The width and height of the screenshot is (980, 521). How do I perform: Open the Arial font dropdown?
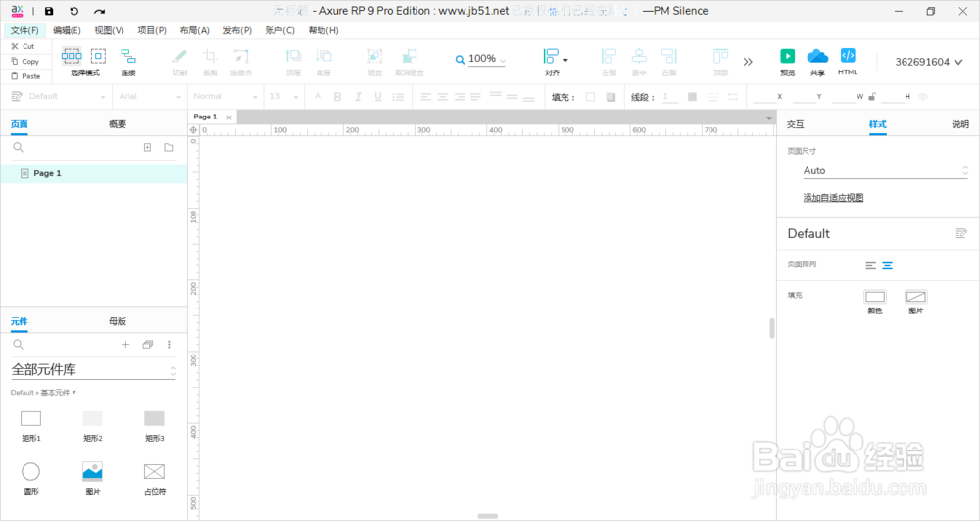click(x=149, y=96)
